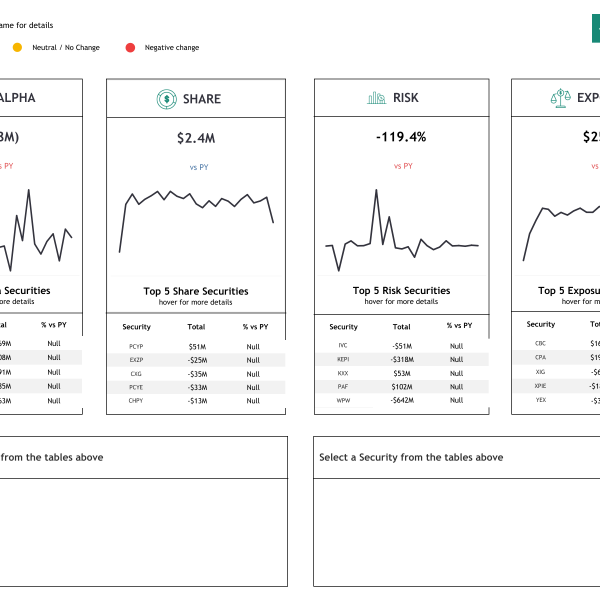Image resolution: width=600 pixels, height=600 pixels.
Task: Click the balance scale Exposure icon
Action: (x=559, y=98)
